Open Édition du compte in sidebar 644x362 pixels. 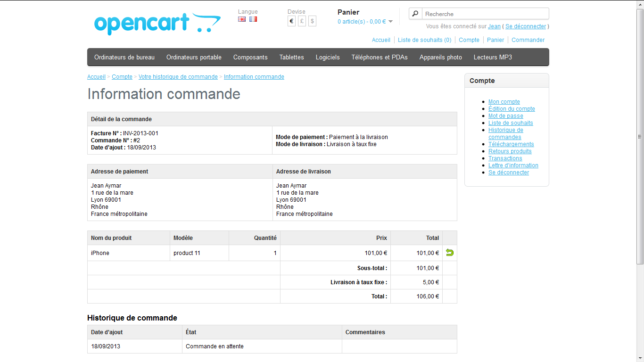[512, 109]
